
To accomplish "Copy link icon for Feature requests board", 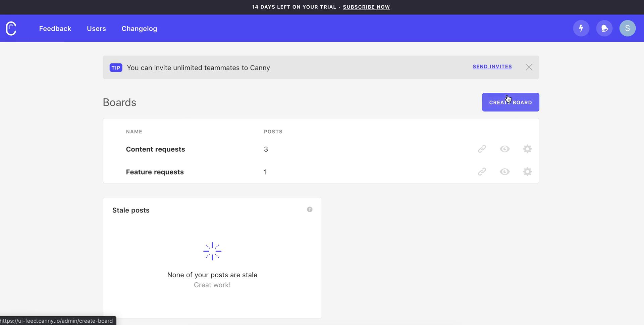I will (x=482, y=172).
